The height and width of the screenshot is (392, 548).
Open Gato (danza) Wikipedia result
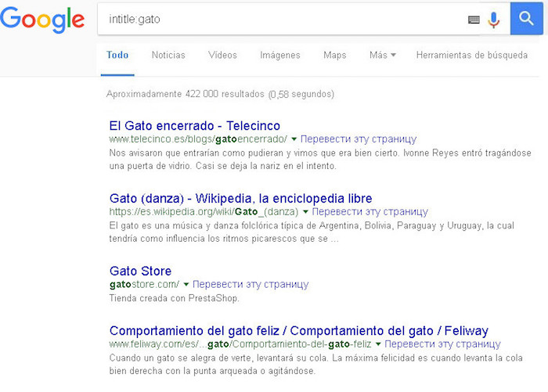(x=240, y=198)
